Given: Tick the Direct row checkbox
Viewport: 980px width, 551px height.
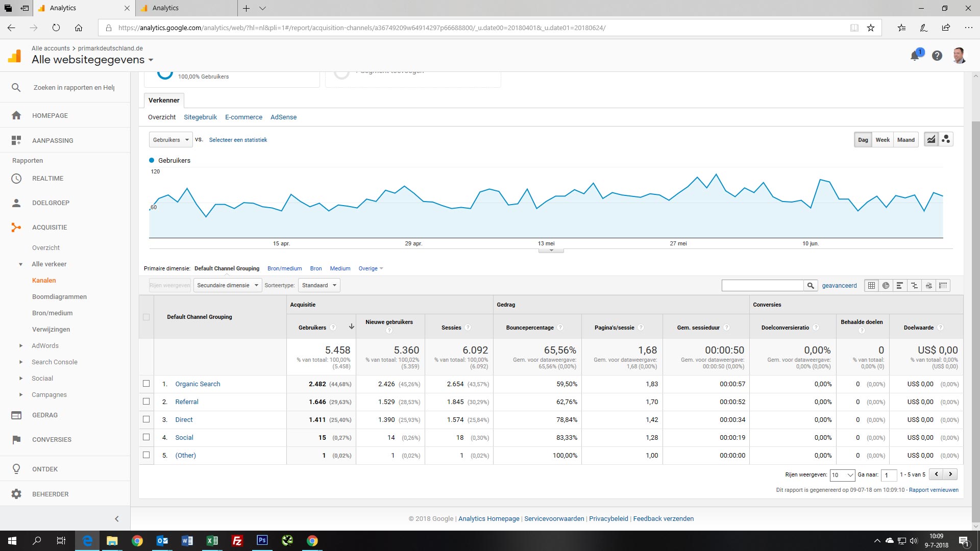Looking at the screenshot, I should [146, 419].
